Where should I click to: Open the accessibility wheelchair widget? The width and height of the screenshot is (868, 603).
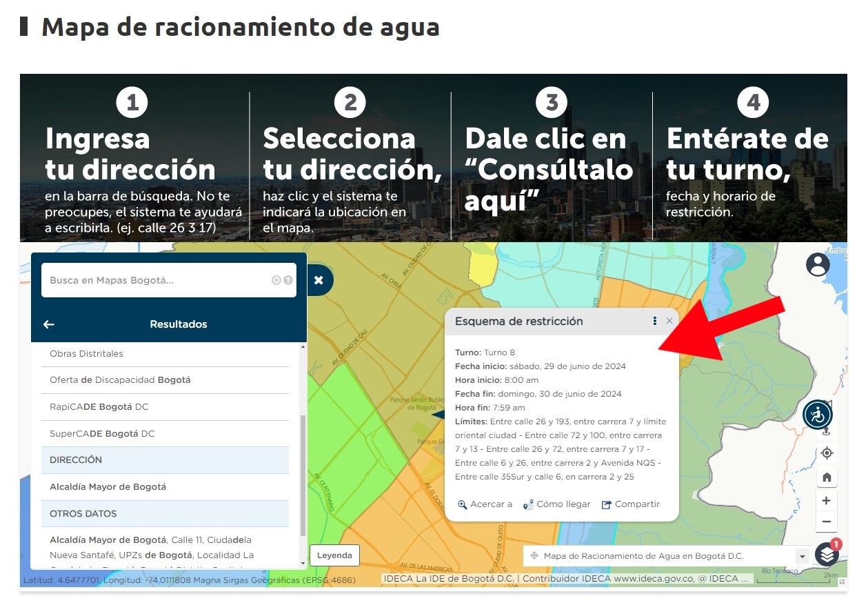click(818, 415)
